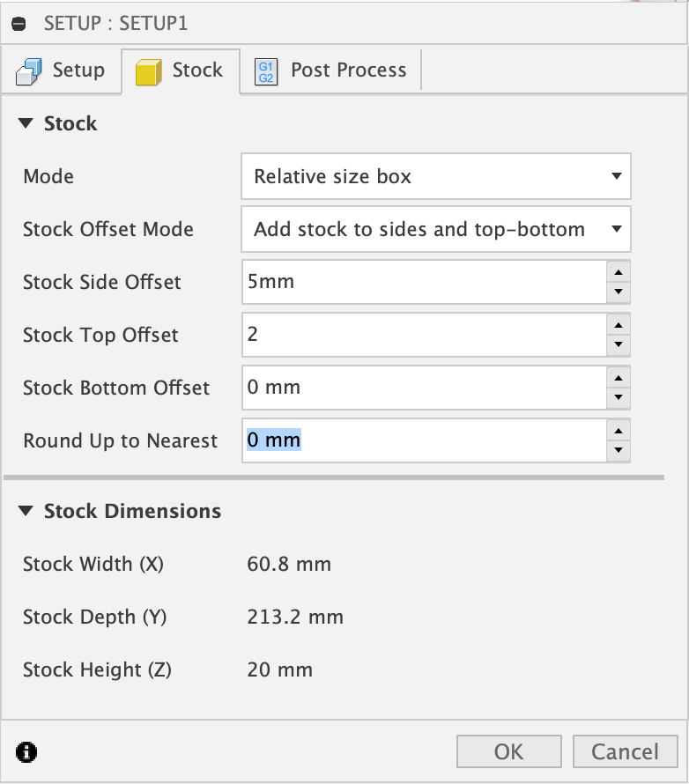Decrement the Stock Top Offset value
The height and width of the screenshot is (784, 689).
click(x=619, y=344)
